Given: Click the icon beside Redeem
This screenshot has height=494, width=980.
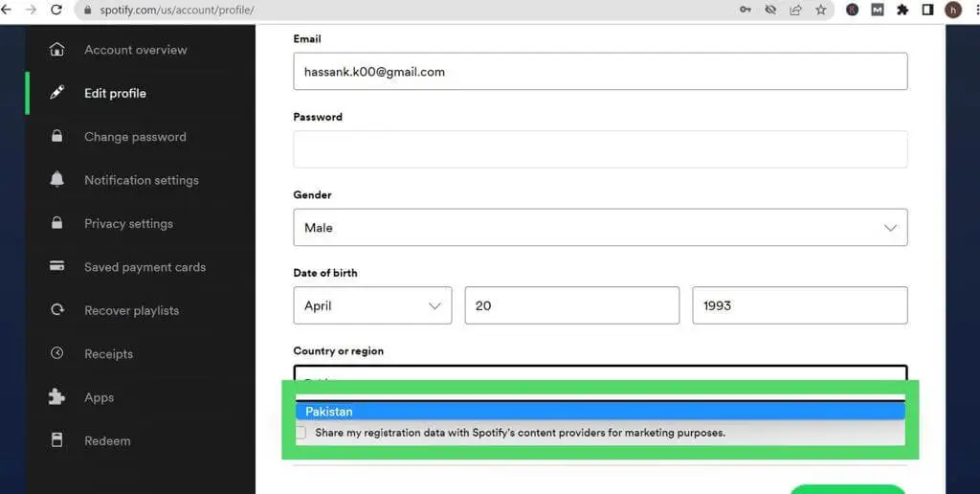Looking at the screenshot, I should coord(56,440).
